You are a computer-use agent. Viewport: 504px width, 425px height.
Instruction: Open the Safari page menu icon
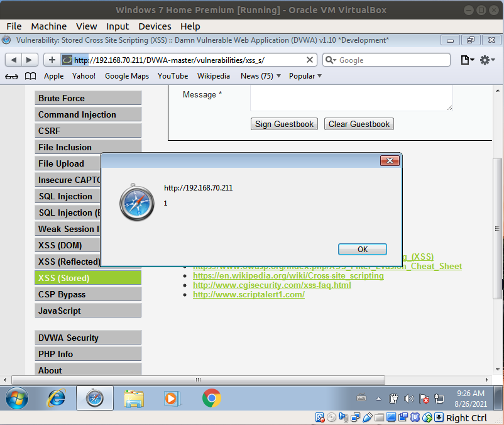[x=467, y=60]
